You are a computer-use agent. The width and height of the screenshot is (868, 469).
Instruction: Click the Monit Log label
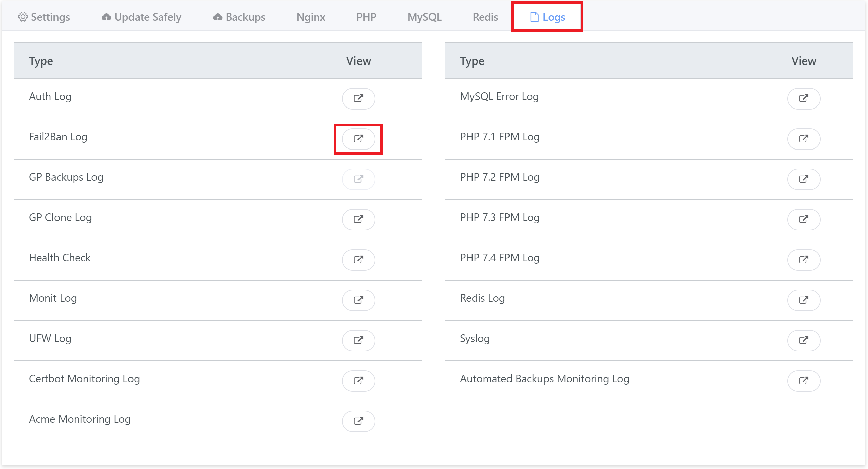[x=53, y=298]
